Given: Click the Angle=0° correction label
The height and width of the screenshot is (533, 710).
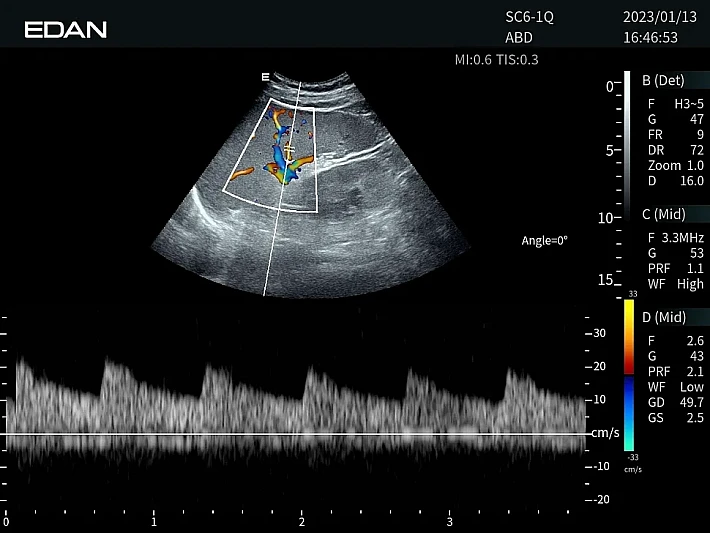Looking at the screenshot, I should click(544, 241).
